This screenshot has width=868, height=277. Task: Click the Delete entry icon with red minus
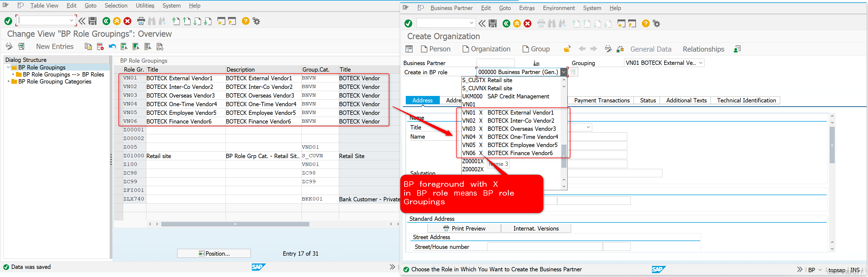click(100, 46)
